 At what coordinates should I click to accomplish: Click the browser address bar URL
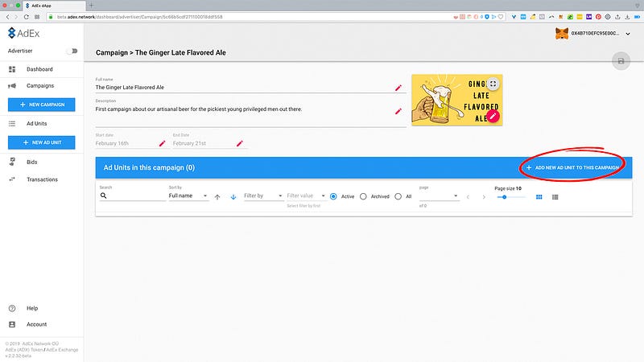point(139,17)
